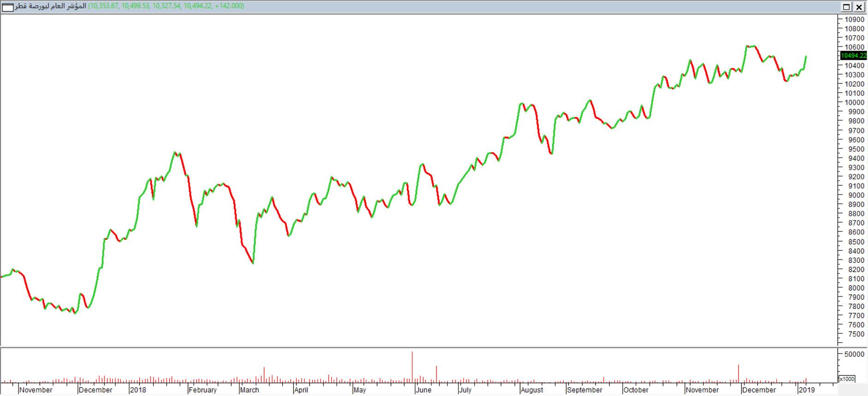Click the 9700 price axis label
This screenshot has height=396, width=868.
[856, 130]
